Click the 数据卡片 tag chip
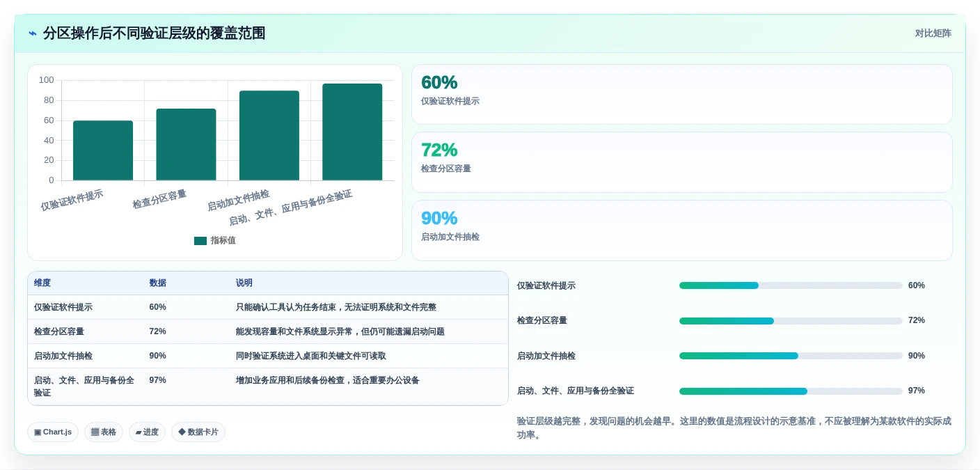Screen dimensions: 980x470 [198, 432]
